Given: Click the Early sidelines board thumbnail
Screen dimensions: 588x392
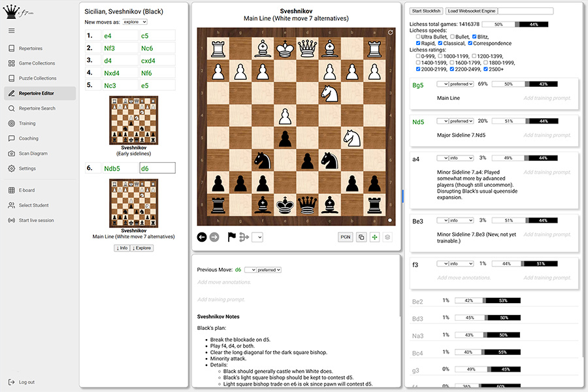Looking at the screenshot, I should [x=133, y=120].
